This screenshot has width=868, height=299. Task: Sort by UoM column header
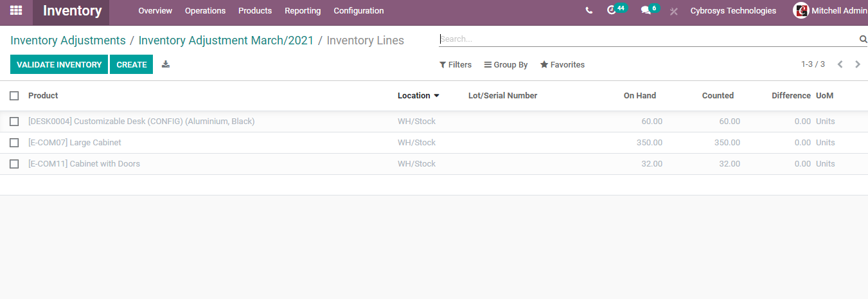(824, 96)
